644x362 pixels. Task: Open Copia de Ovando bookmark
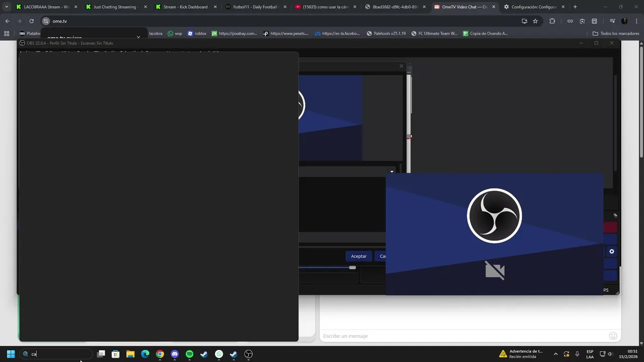486,34
